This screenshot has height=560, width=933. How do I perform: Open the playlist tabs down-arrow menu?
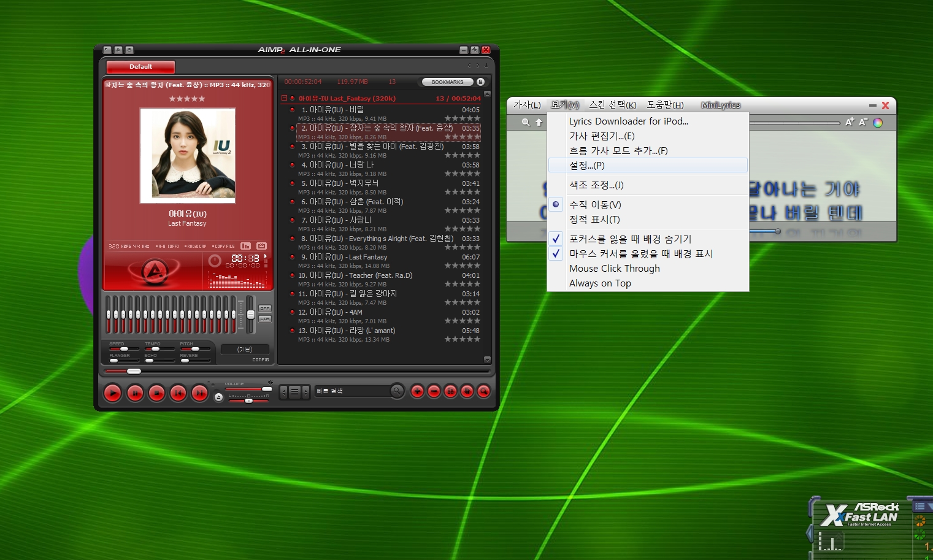[486, 65]
